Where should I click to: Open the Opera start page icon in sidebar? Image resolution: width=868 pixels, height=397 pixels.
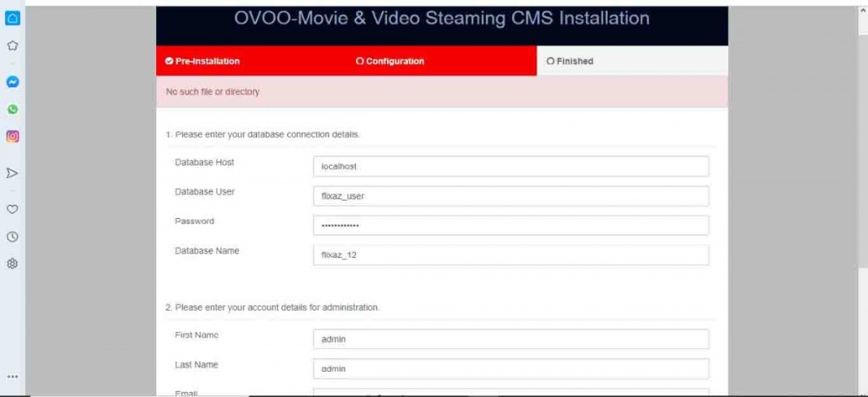tap(12, 18)
